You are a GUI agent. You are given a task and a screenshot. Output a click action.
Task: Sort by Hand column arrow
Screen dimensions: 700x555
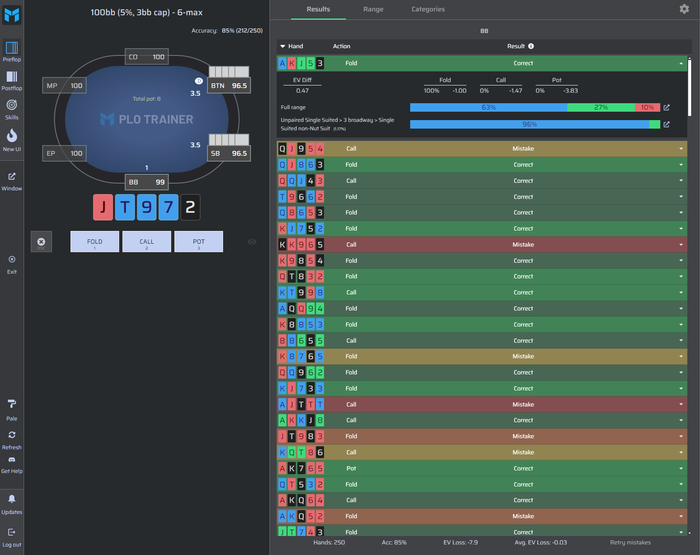coord(283,46)
